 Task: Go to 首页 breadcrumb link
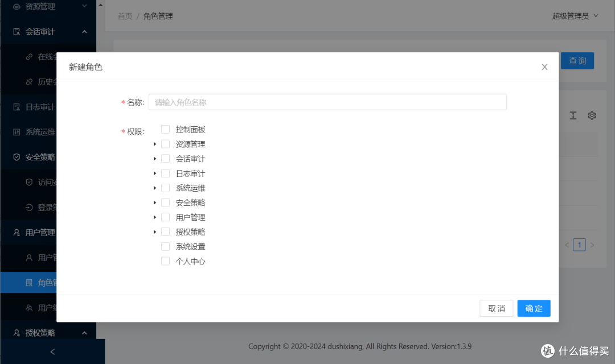tap(125, 16)
